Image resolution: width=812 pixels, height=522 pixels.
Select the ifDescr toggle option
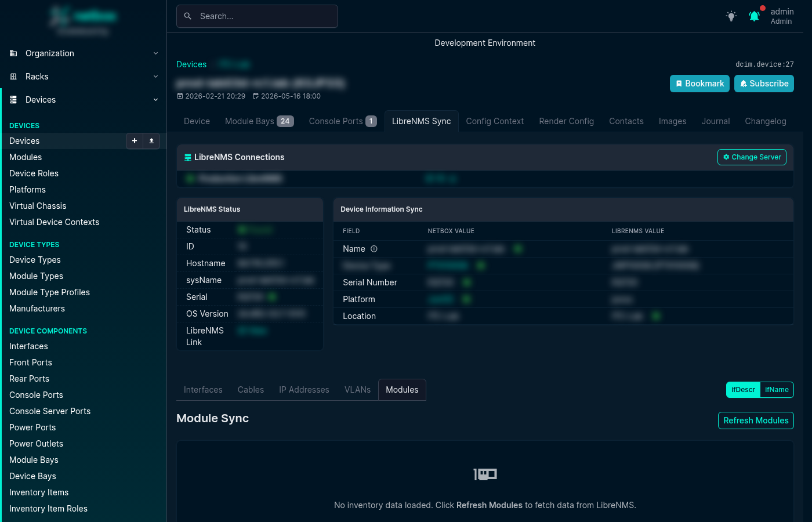[743, 390]
